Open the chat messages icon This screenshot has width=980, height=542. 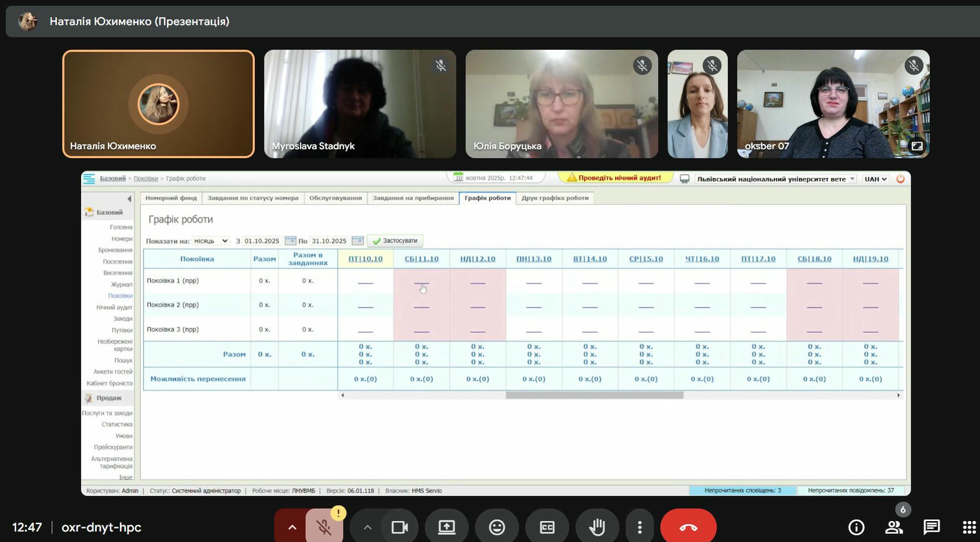coord(932,527)
